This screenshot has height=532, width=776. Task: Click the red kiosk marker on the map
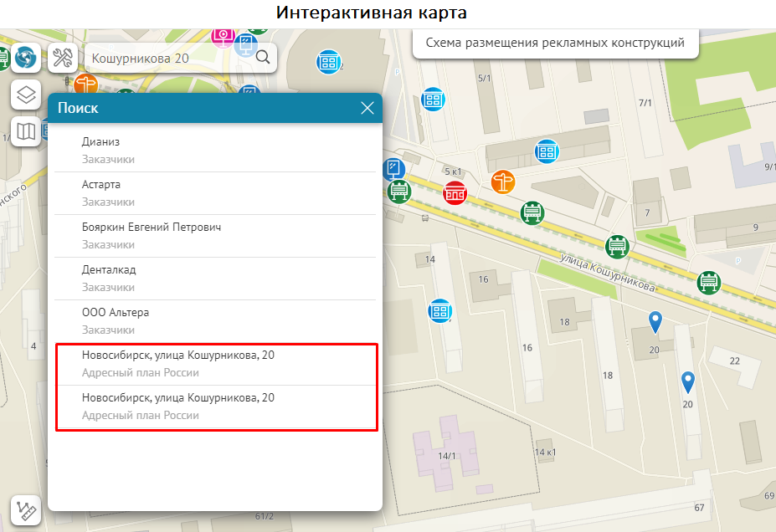click(x=455, y=192)
